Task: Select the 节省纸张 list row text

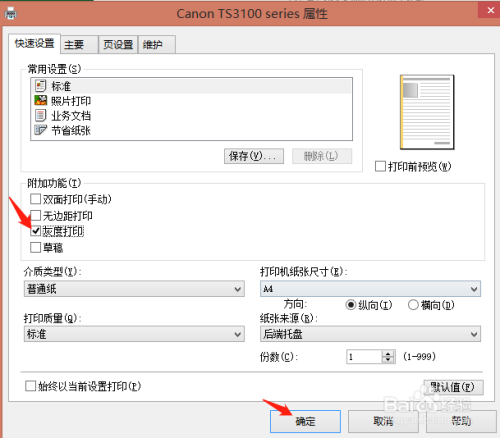Action: 71,130
